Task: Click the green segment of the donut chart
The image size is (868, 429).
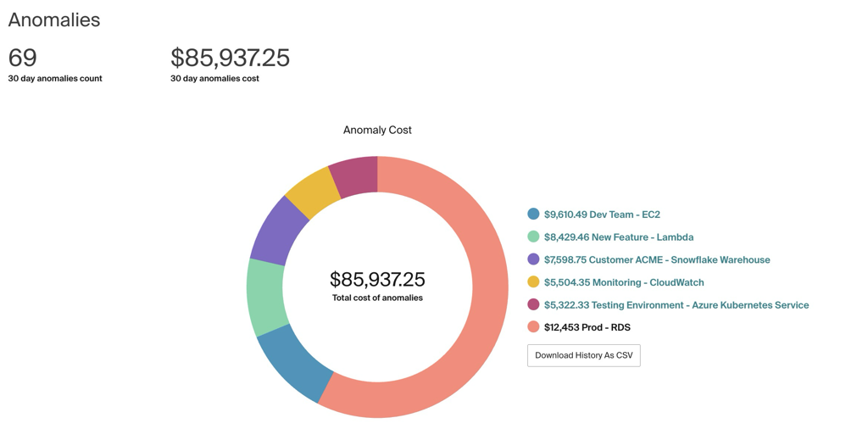Action: point(265,298)
